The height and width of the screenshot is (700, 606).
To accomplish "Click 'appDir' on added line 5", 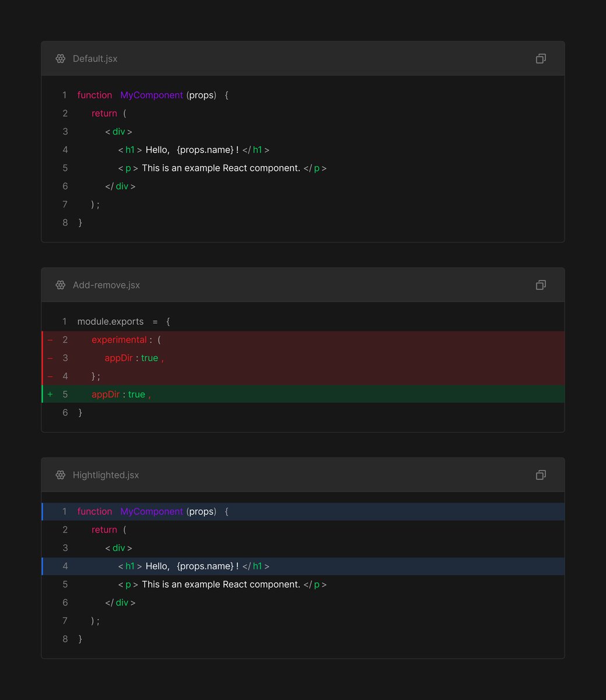I will pos(106,394).
